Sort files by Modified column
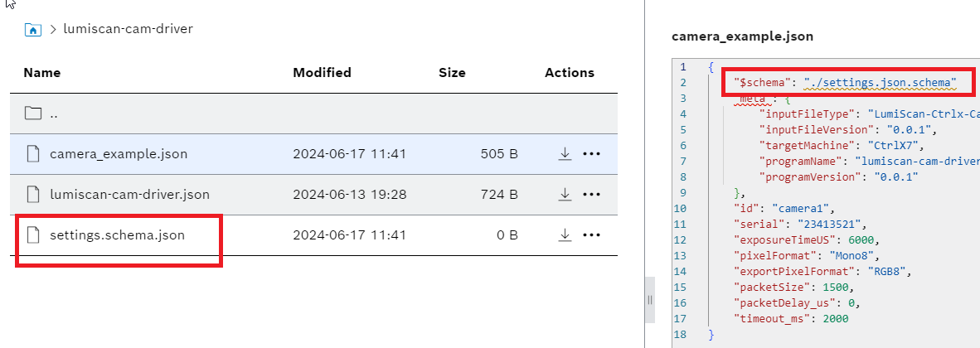The image size is (980, 348). (322, 73)
